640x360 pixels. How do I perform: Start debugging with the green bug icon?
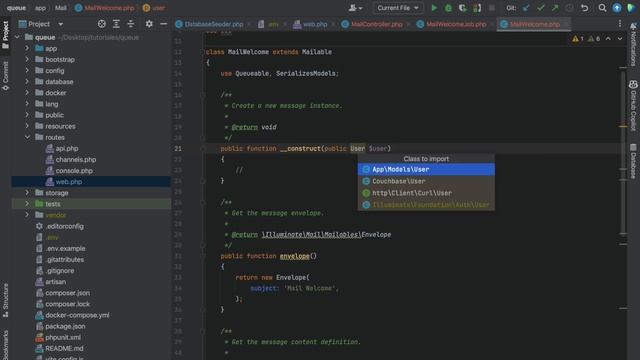click(x=448, y=8)
